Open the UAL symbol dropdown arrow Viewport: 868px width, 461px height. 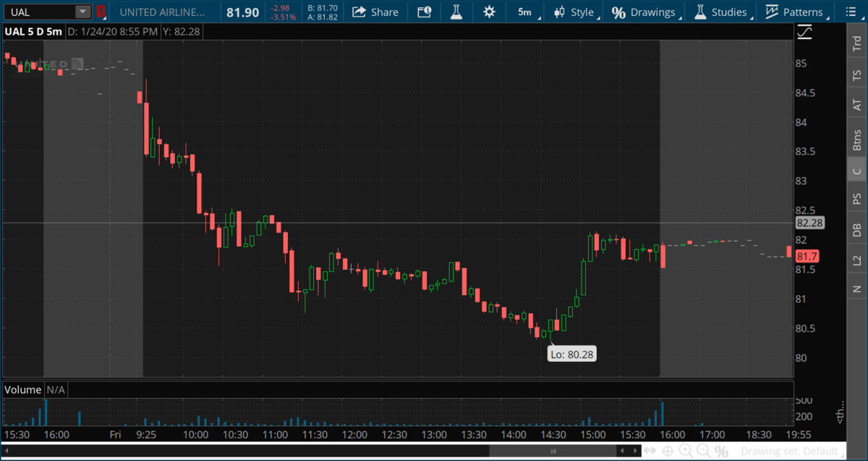(83, 12)
